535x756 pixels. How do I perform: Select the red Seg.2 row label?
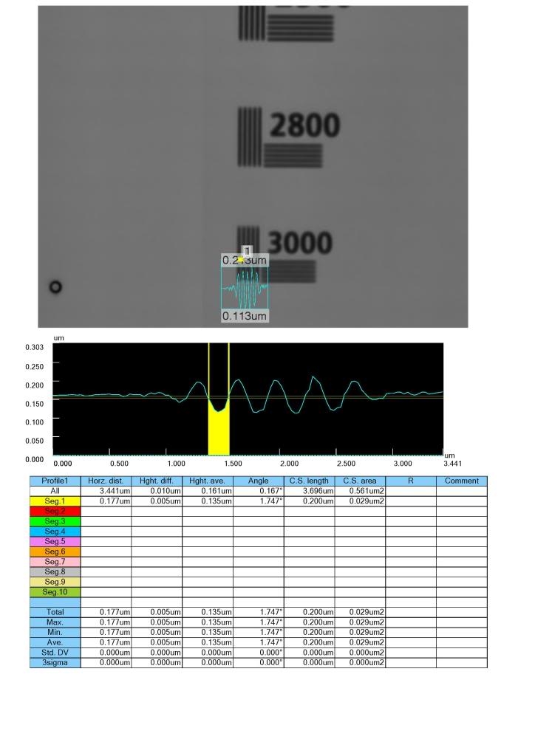point(55,511)
